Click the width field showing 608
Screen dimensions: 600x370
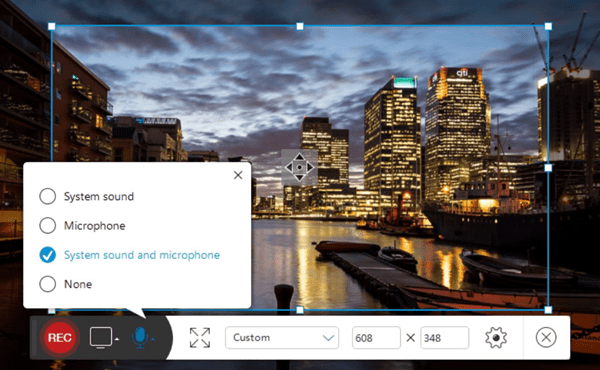376,337
